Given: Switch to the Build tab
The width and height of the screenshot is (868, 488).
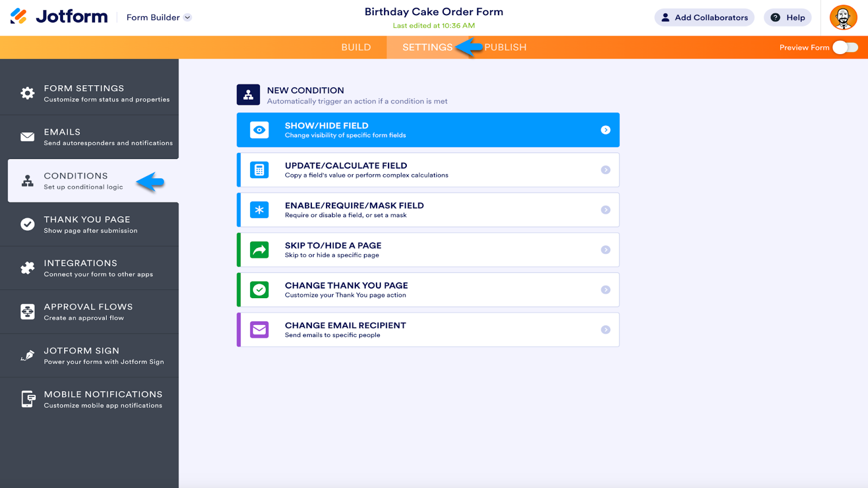Looking at the screenshot, I should coord(356,48).
